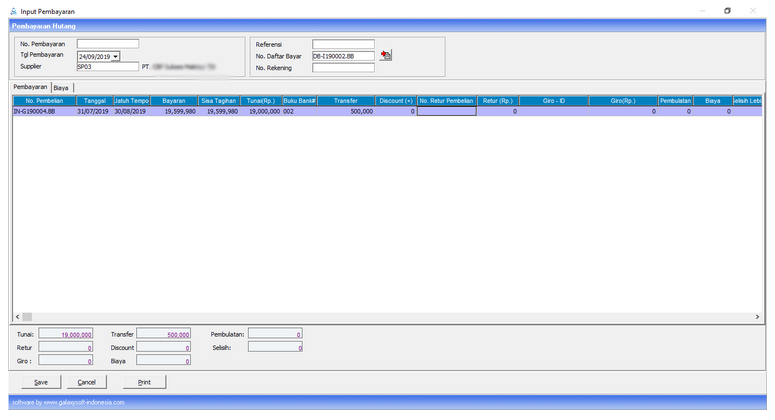Select the No. Retur Pembelian cell in the row

click(x=446, y=111)
